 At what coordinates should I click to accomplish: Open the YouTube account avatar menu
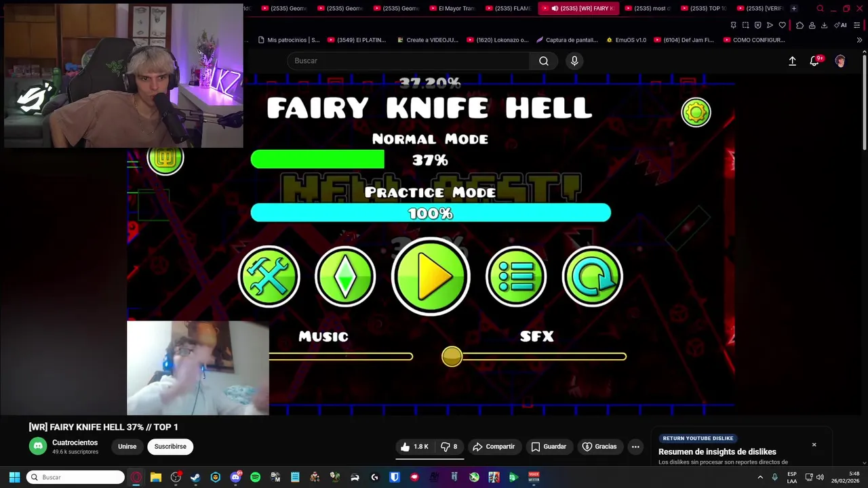click(840, 61)
